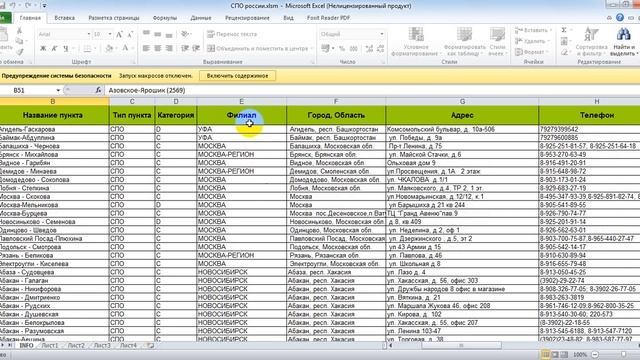Open Условное форматирование menu
Screen dimensions: 640x360
coord(416,42)
